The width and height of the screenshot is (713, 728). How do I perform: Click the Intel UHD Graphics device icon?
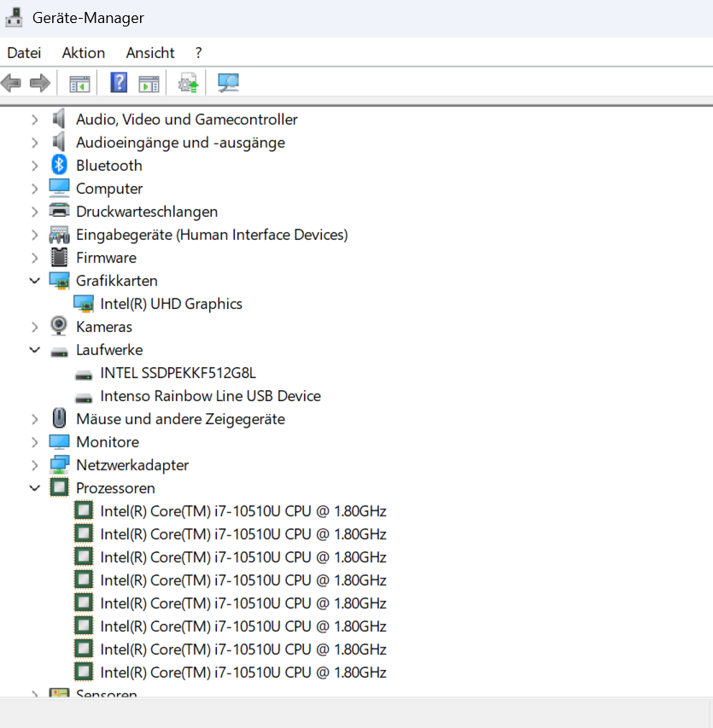pyautogui.click(x=84, y=304)
